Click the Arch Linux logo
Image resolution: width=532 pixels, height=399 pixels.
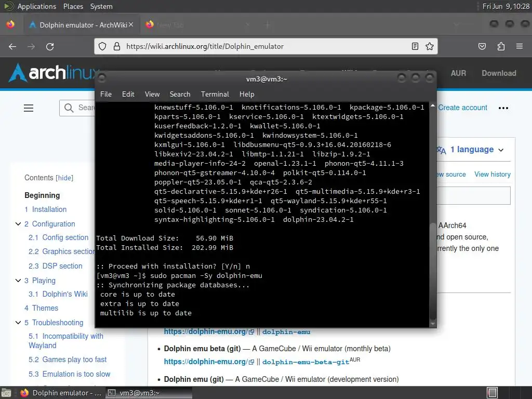(x=52, y=73)
